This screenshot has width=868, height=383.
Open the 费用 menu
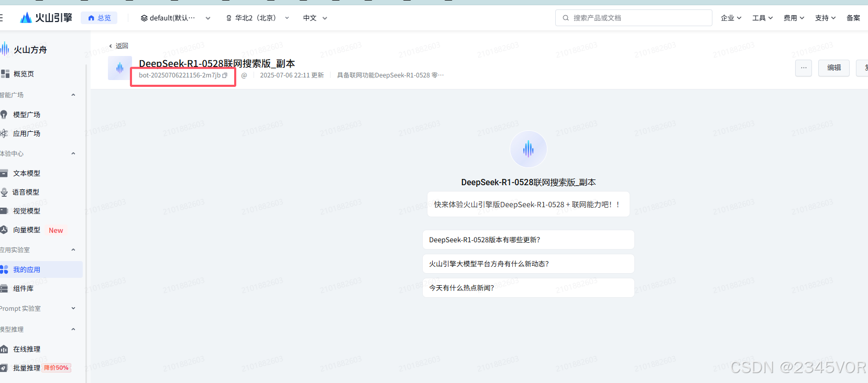point(794,18)
